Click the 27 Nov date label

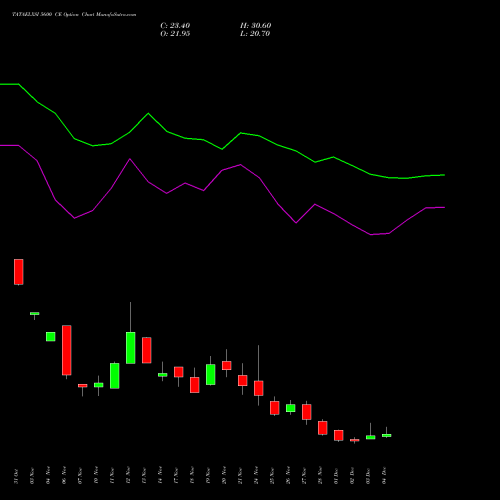click(x=304, y=476)
